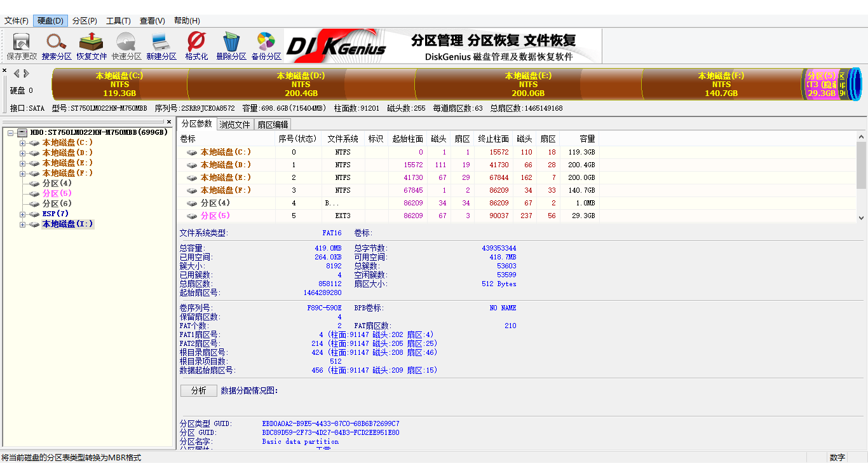
Task: Open the 帮助(H) menu
Action: (187, 21)
